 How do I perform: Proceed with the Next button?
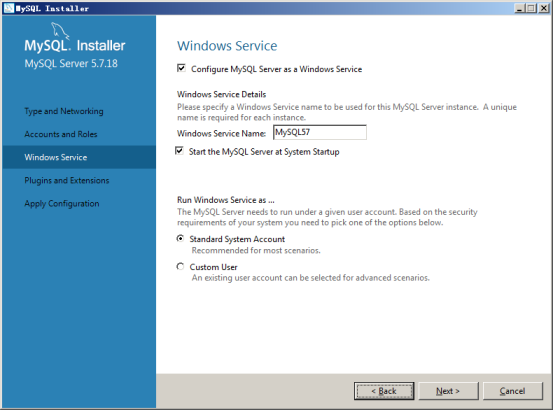pos(448,391)
